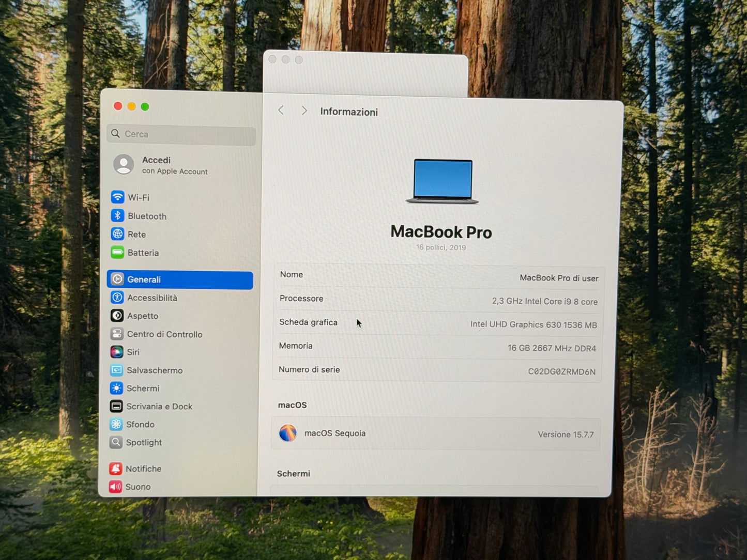Select the Spotlight magnifier icon
This screenshot has height=560, width=747.
116,442
